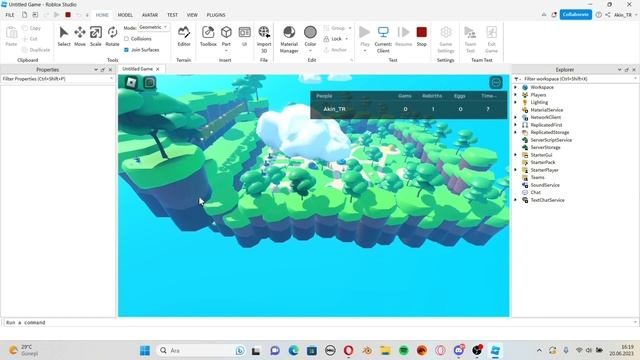Click the Anchor button in the Edit group
Screen dimensions: 640x360
click(x=335, y=50)
